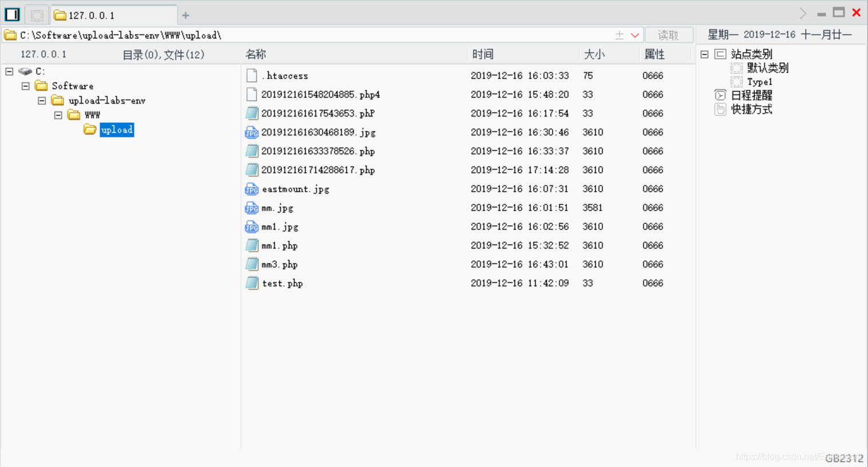Screen dimensions: 868x467
Task: Click timestamp 2019-12-16 16:03:33
Action: (520, 75)
